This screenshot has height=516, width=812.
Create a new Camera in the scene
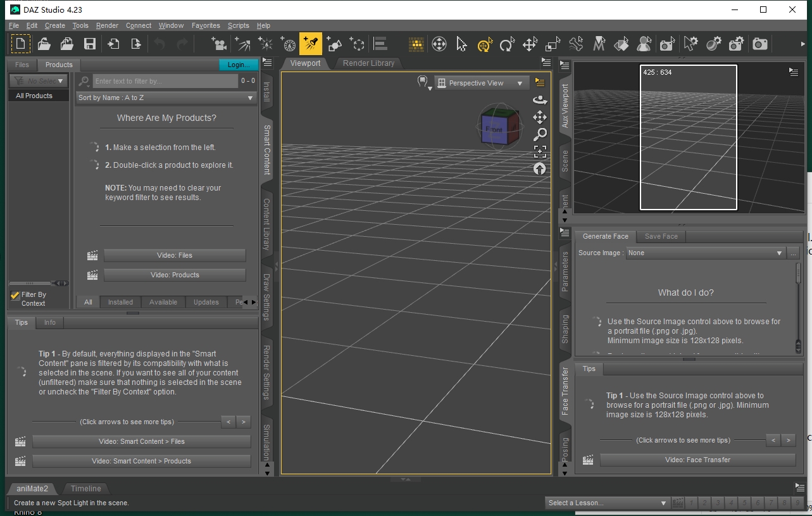coord(218,44)
